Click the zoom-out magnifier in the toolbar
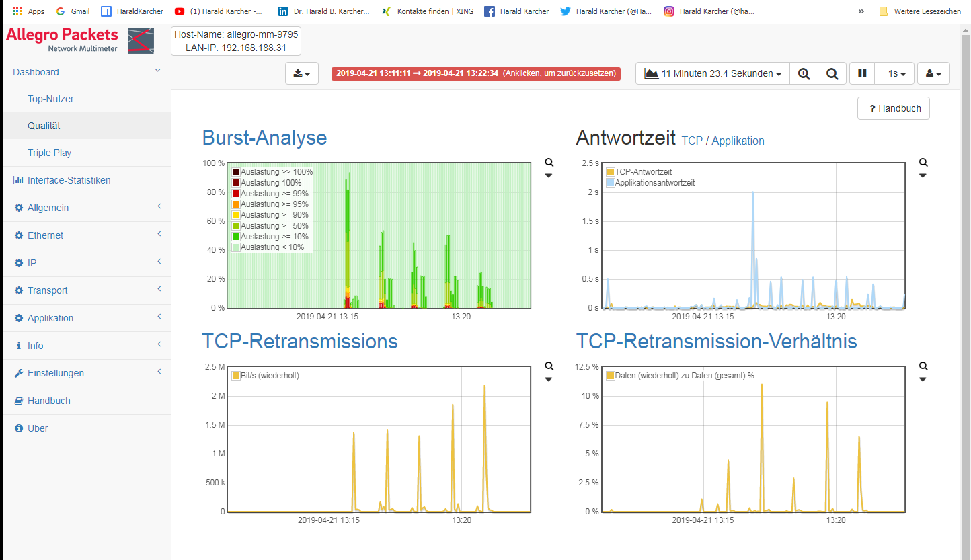This screenshot has width=971, height=560. pyautogui.click(x=832, y=73)
